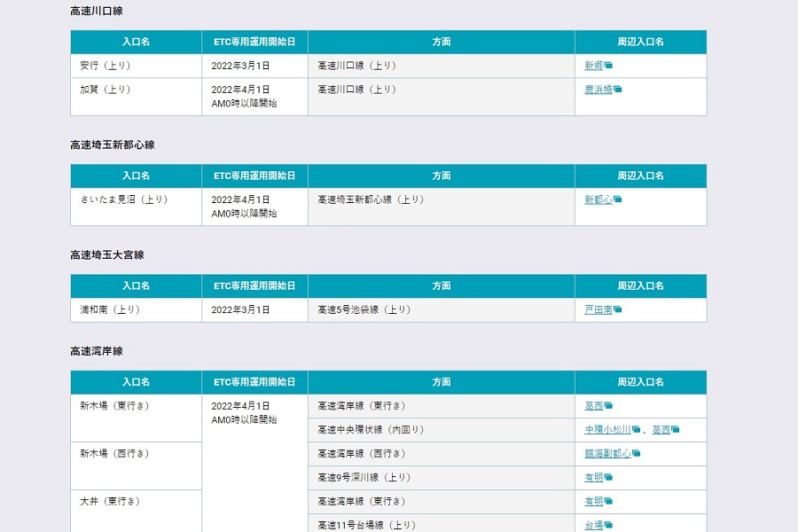Click the new-window icon next to 中環小松川

point(636,430)
